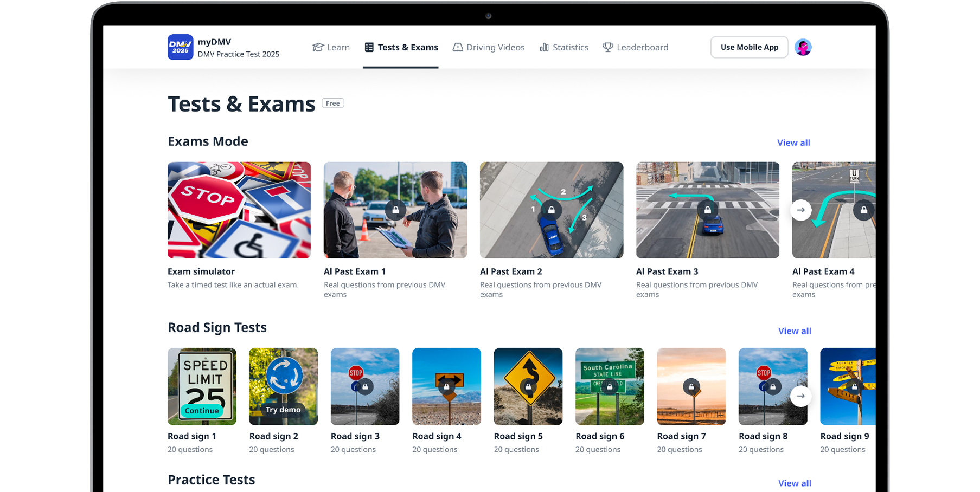The width and height of the screenshot is (980, 492).
Task: Click View all for Road Sign Tests
Action: coord(795,331)
